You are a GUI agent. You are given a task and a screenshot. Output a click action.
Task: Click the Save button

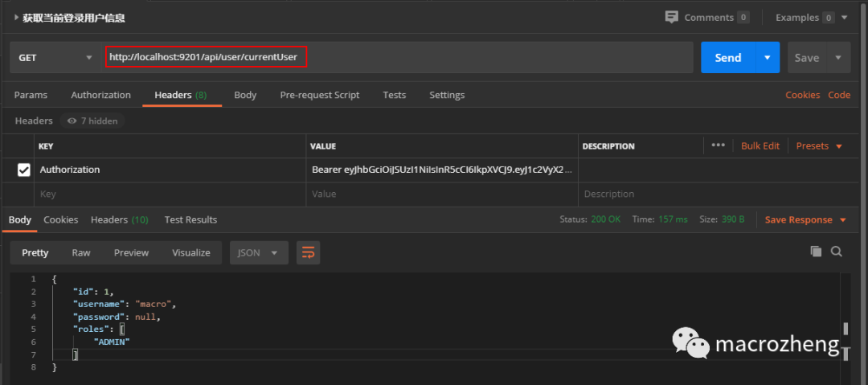(x=807, y=58)
